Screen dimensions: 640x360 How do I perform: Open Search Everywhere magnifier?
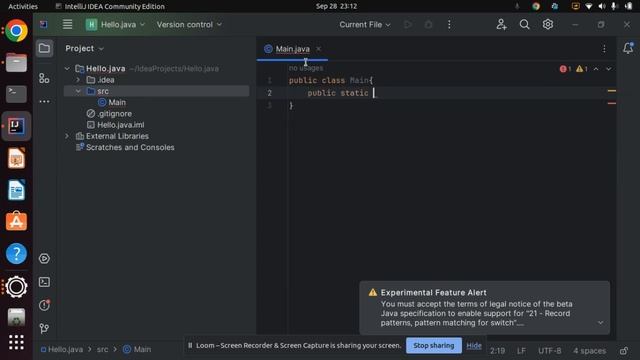pyautogui.click(x=524, y=24)
